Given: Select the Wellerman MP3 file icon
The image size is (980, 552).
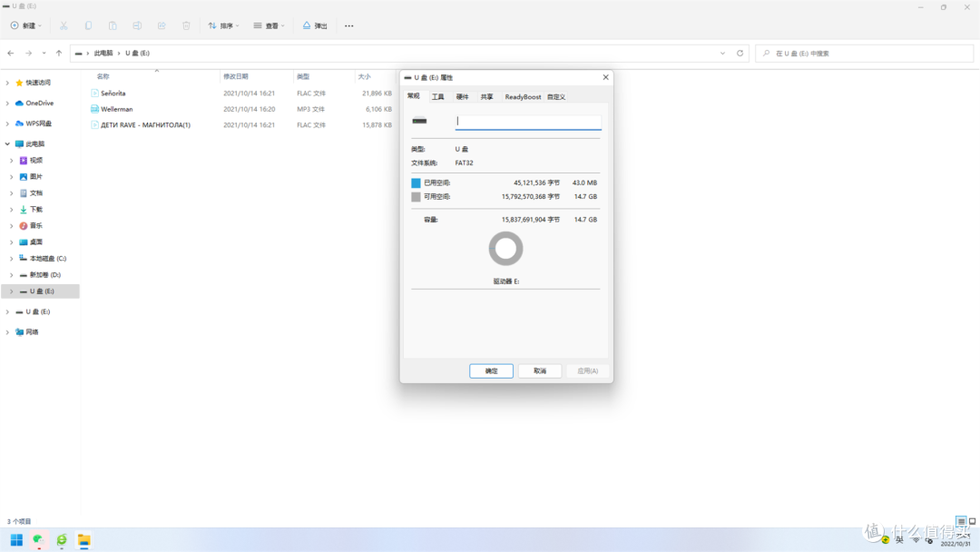Looking at the screenshot, I should tap(94, 109).
